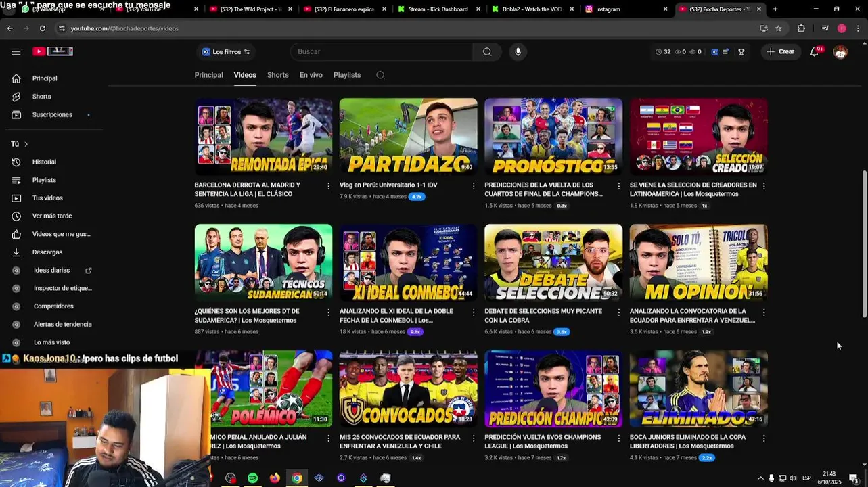Click the 4.2x multiplier badge
Screen dimensions: 868x487
tap(417, 197)
